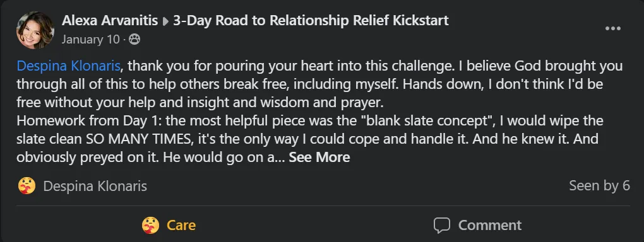Open the post options three-dot menu

click(x=613, y=29)
